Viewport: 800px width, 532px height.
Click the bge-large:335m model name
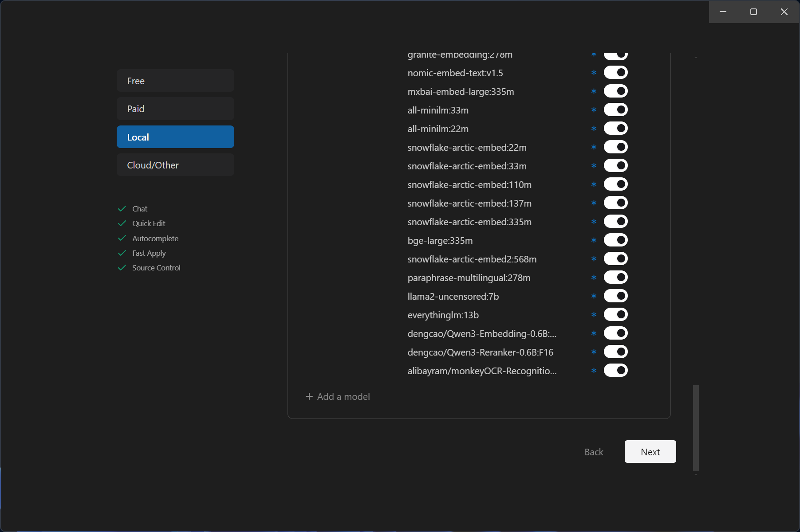click(440, 240)
